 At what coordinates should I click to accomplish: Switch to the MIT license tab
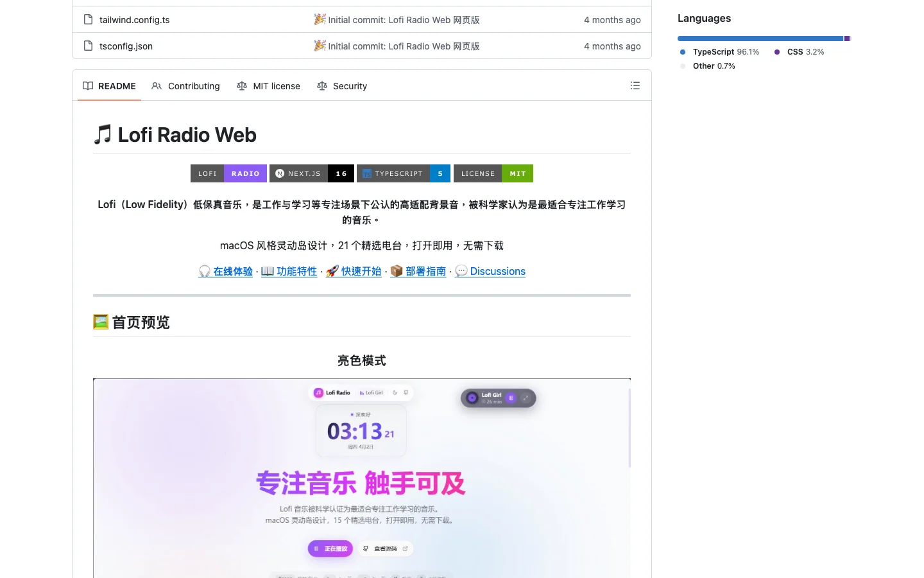[x=268, y=86]
